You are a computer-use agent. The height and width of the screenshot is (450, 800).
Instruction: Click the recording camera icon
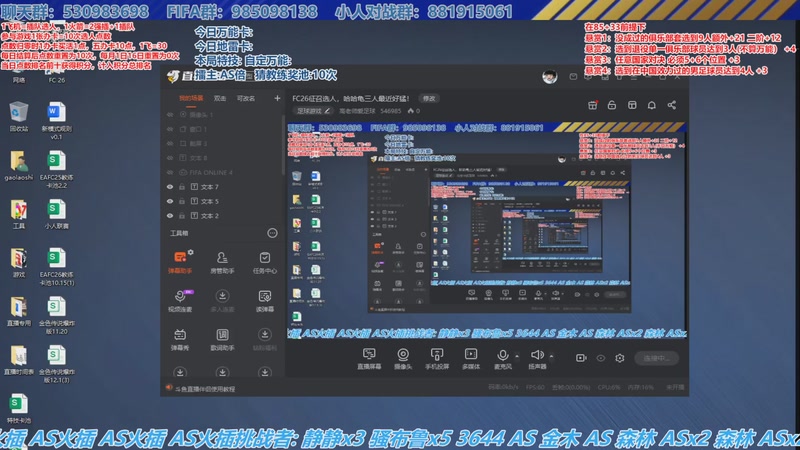581,358
